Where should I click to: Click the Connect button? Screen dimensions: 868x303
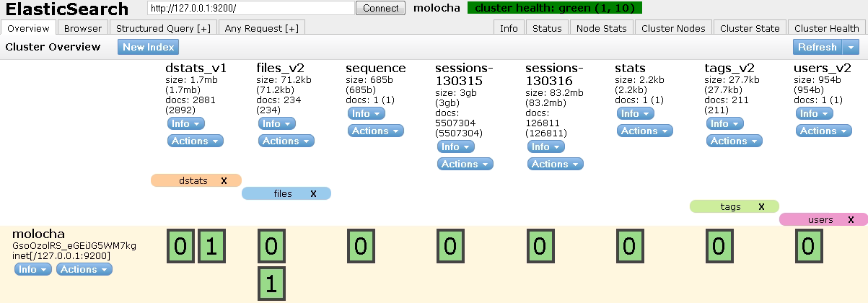point(380,8)
